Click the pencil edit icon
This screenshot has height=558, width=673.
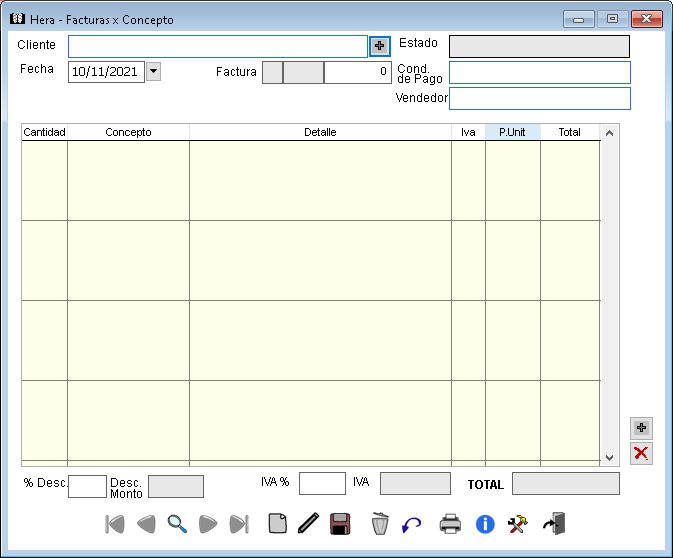[x=308, y=523]
